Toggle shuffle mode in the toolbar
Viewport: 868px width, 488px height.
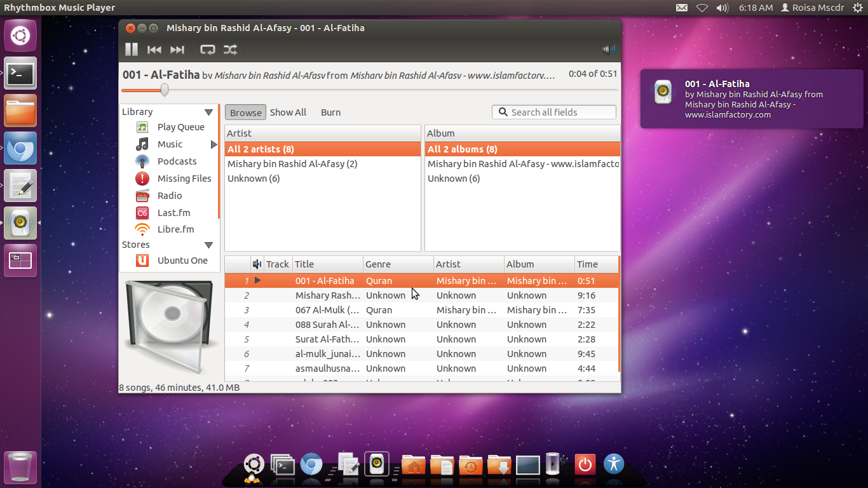(x=230, y=50)
